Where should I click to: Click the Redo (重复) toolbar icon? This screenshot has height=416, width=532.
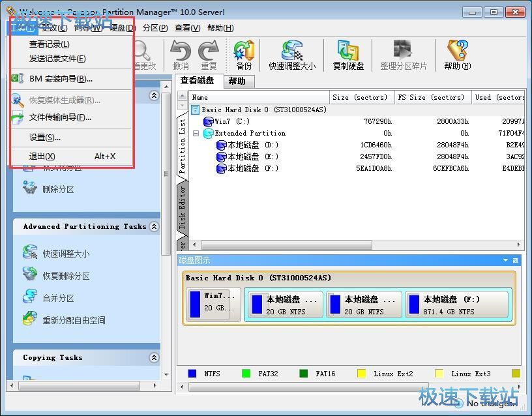tap(209, 55)
